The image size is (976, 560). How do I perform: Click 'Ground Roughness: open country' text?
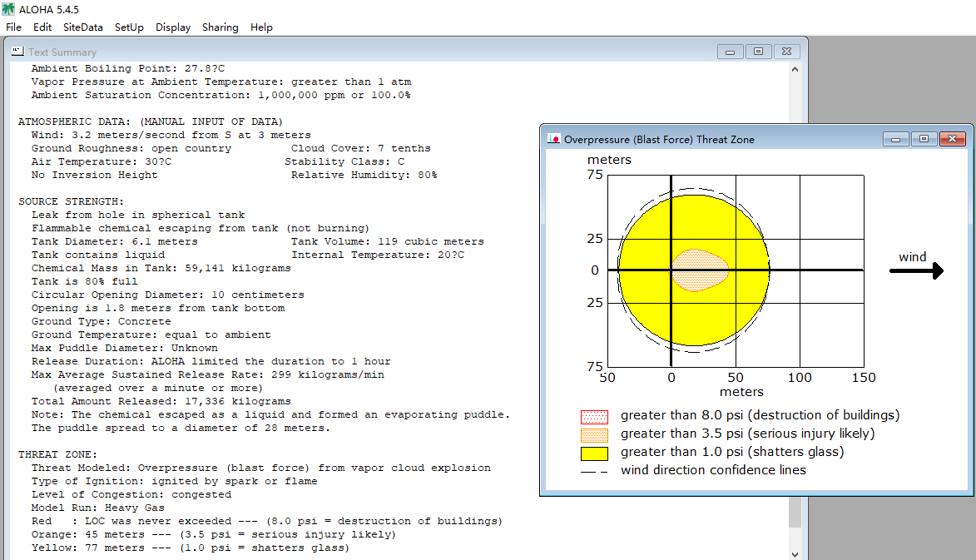[x=131, y=148]
